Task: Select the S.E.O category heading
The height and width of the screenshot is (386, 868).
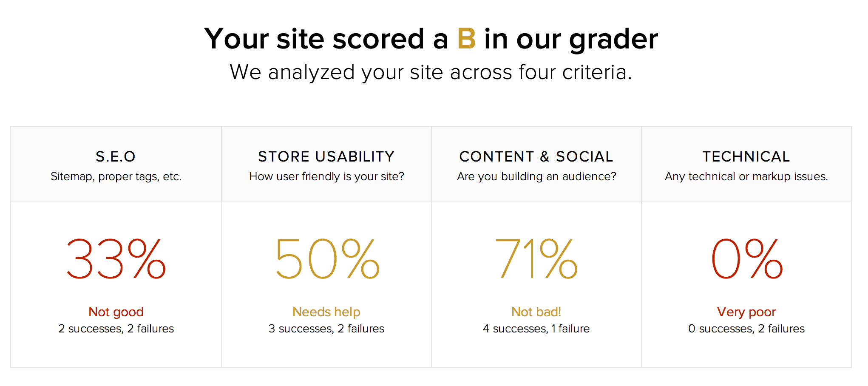Action: coord(116,156)
